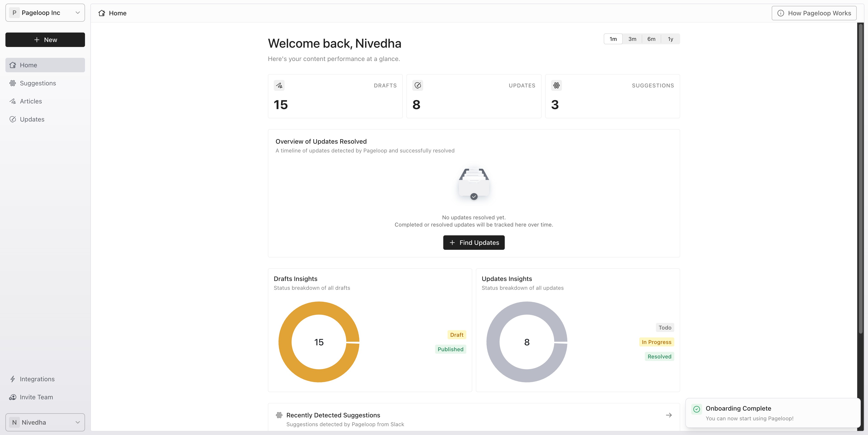Open Updates from the sidebar
The width and height of the screenshot is (868, 435).
pos(45,119)
